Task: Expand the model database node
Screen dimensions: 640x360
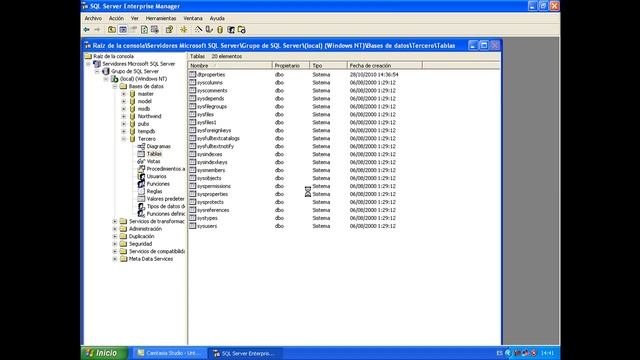Action: pyautogui.click(x=124, y=101)
